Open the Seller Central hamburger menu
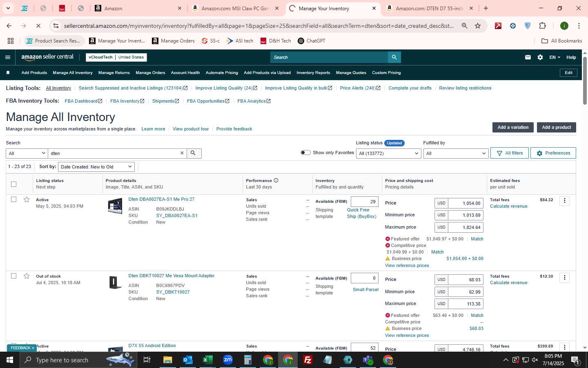Screen dimensions: 588x368 [7, 57]
